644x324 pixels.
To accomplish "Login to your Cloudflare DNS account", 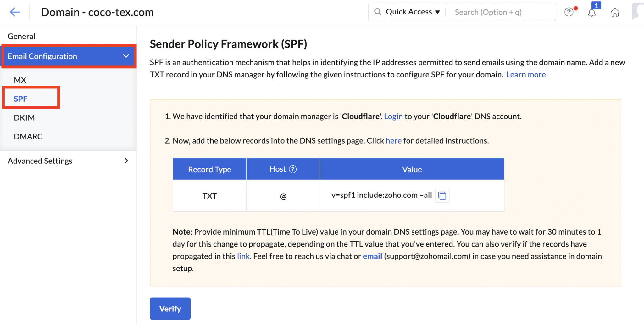I will click(x=393, y=116).
